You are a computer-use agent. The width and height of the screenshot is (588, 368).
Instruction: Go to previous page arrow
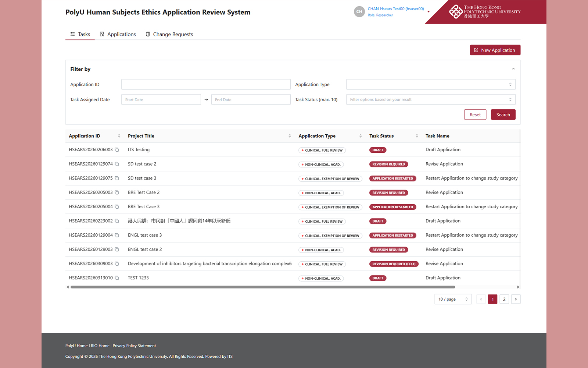coord(481,299)
